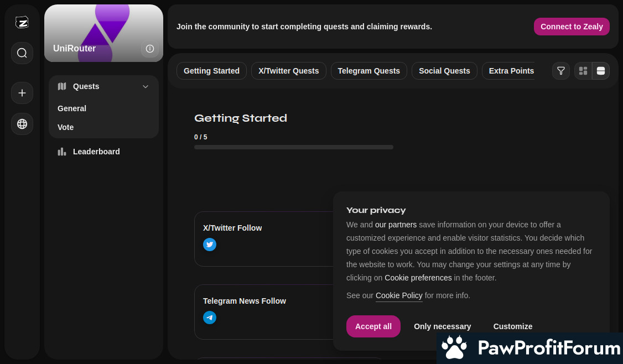Open the Zealy home logo
623x364 pixels.
click(x=22, y=22)
